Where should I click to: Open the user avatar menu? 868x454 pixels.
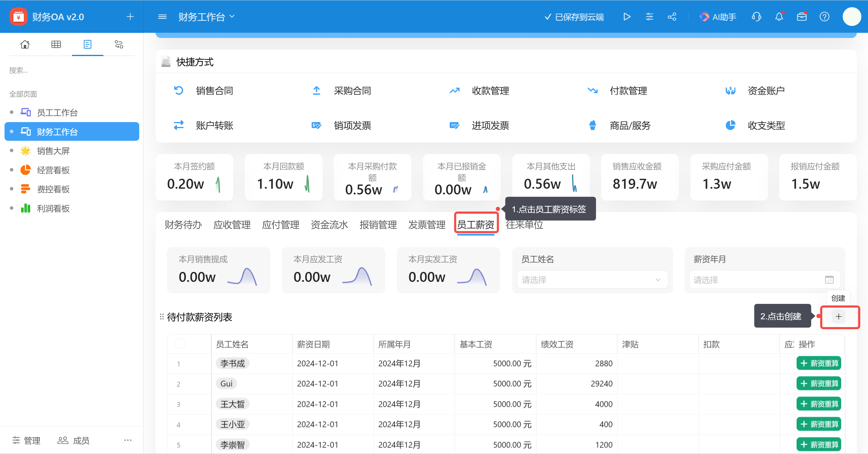tap(851, 17)
